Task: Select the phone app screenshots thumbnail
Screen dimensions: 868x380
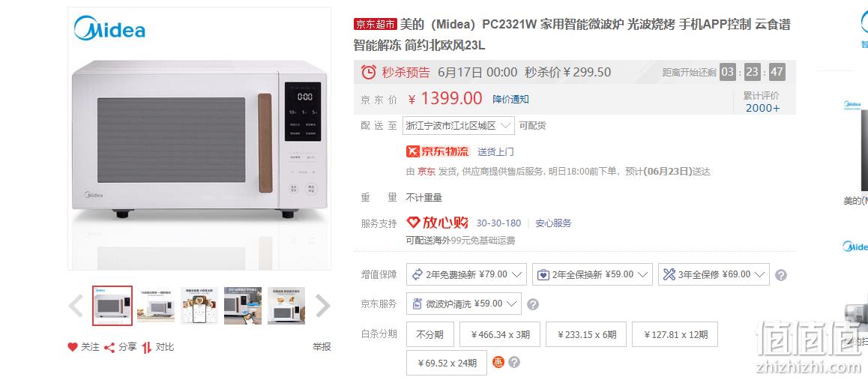Action: click(199, 305)
